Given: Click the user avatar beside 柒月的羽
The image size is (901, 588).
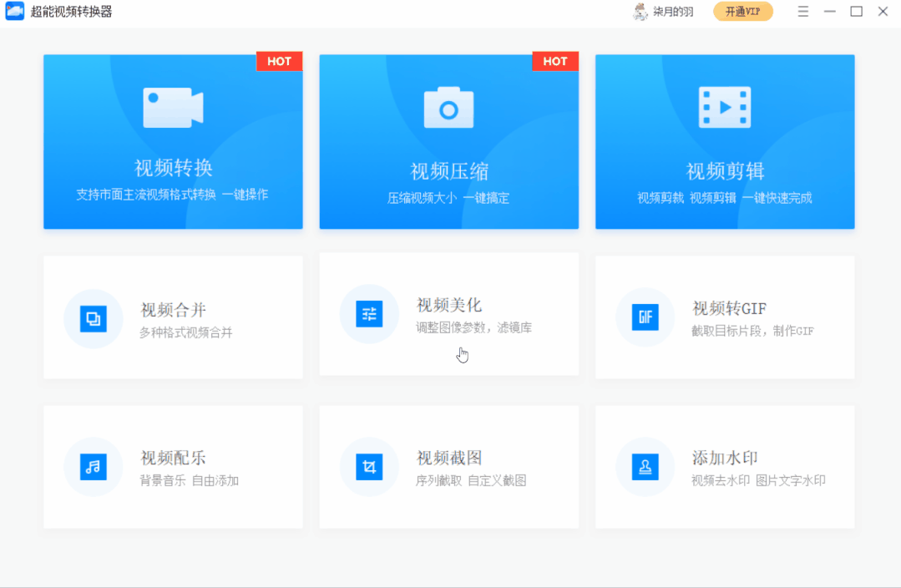Looking at the screenshot, I should point(639,11).
